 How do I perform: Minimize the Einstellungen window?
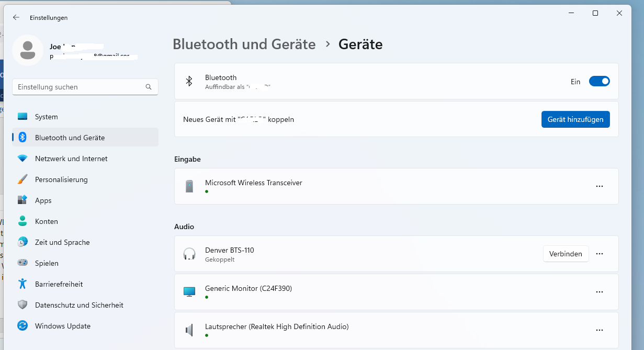pyautogui.click(x=571, y=13)
